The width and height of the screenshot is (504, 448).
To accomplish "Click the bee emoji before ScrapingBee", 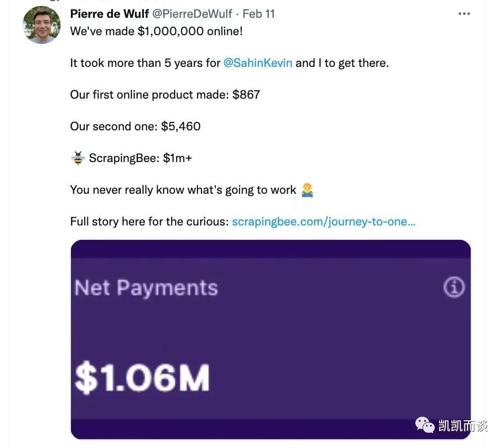I will (x=78, y=159).
